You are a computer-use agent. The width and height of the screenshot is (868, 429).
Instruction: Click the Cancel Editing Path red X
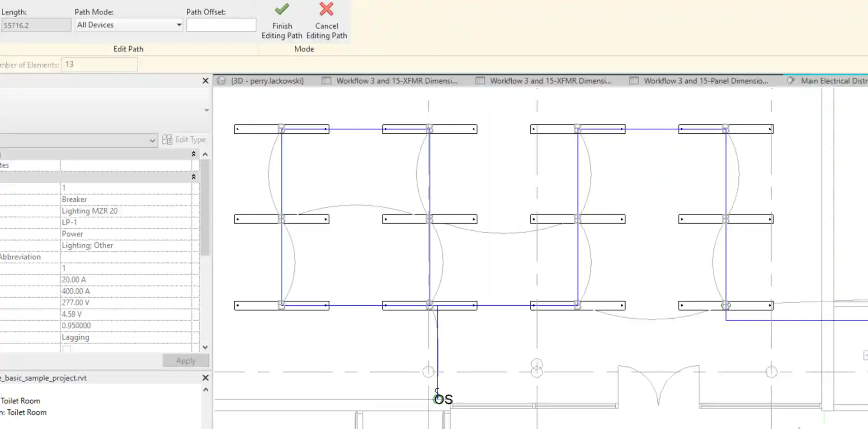click(326, 9)
